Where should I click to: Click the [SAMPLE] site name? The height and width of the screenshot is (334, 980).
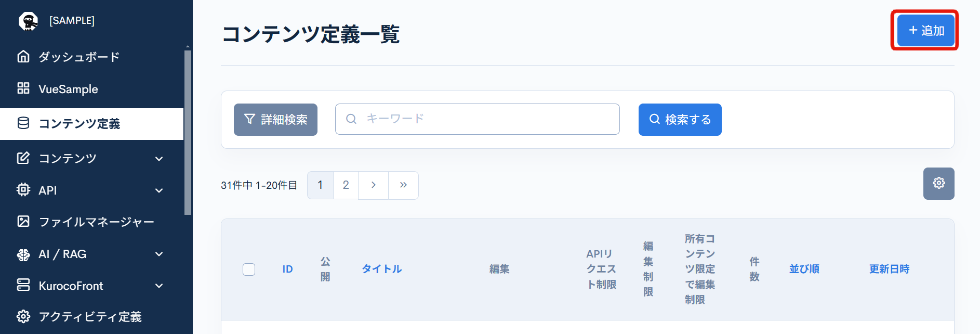pyautogui.click(x=72, y=20)
